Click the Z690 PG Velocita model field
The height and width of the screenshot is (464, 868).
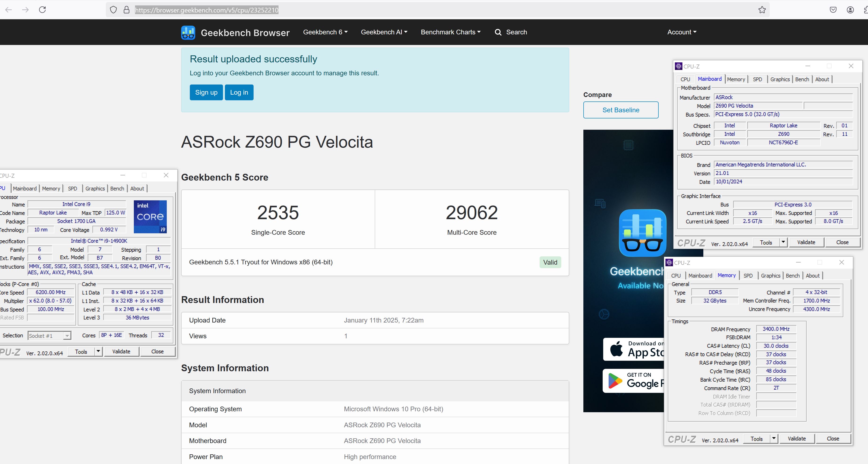(758, 105)
